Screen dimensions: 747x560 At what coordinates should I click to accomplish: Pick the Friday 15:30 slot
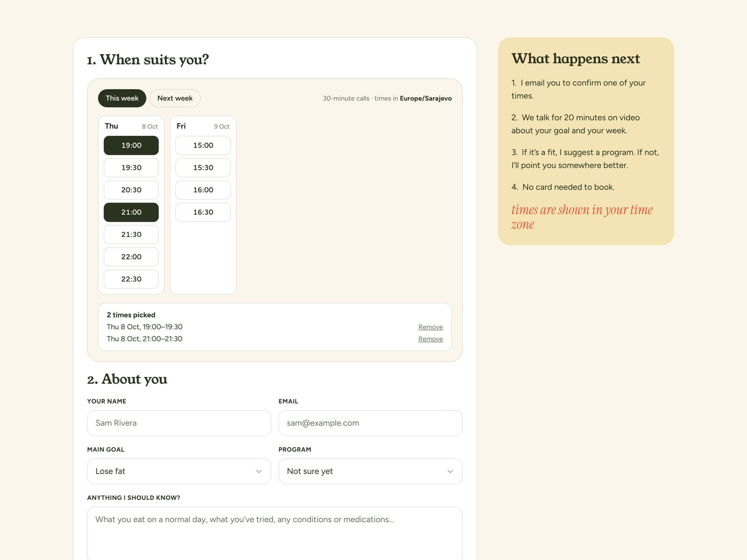click(x=203, y=168)
